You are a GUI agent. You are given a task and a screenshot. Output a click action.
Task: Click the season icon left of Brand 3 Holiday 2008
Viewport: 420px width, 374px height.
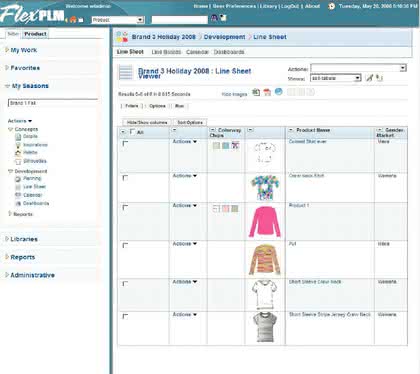[x=122, y=37]
